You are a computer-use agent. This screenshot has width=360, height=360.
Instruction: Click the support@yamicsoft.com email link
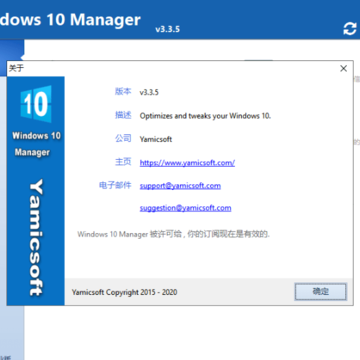click(x=180, y=185)
